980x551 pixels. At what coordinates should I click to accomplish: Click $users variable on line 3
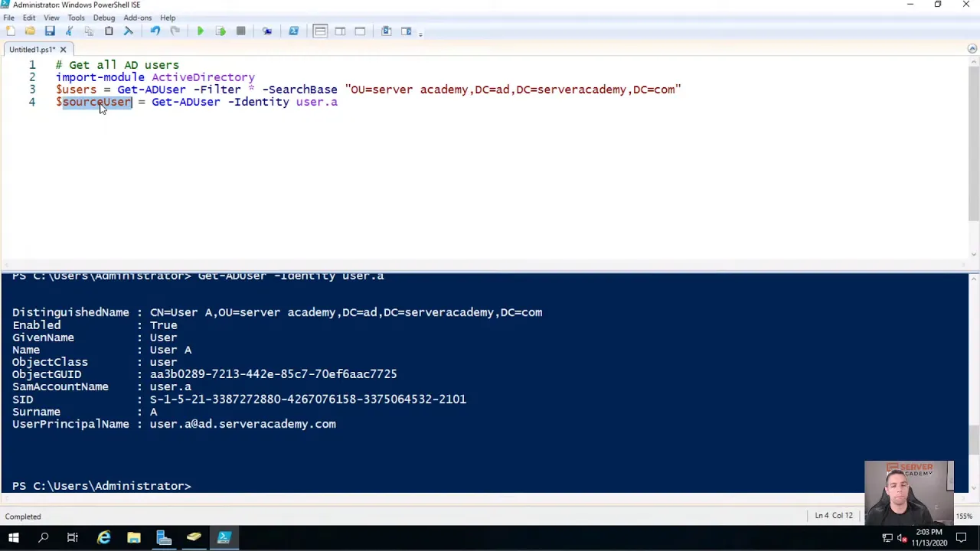tap(77, 90)
